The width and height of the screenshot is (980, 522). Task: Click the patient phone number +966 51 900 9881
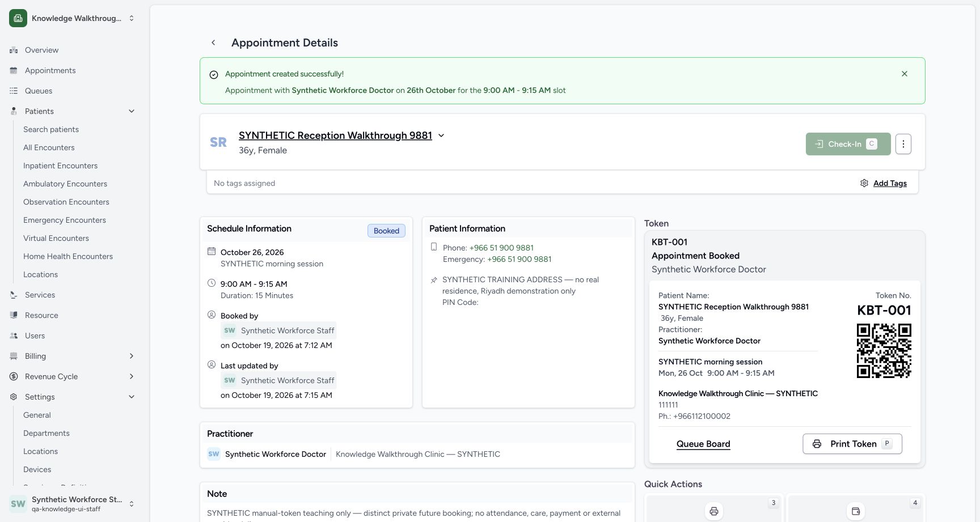tap(501, 248)
